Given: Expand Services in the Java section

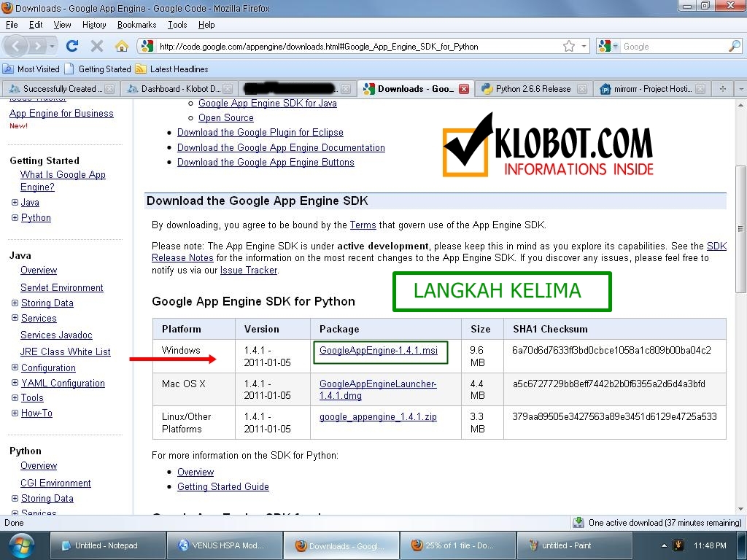Looking at the screenshot, I should [15, 318].
